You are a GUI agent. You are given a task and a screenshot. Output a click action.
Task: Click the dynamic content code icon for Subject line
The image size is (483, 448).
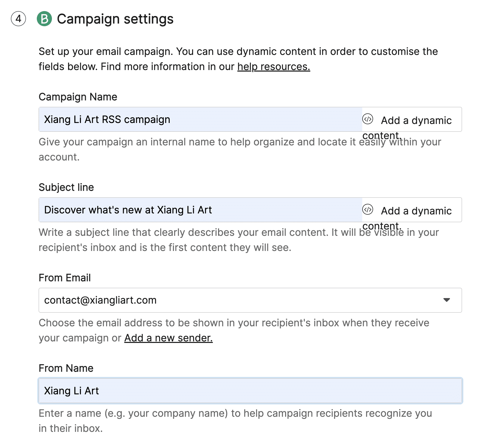pos(368,209)
